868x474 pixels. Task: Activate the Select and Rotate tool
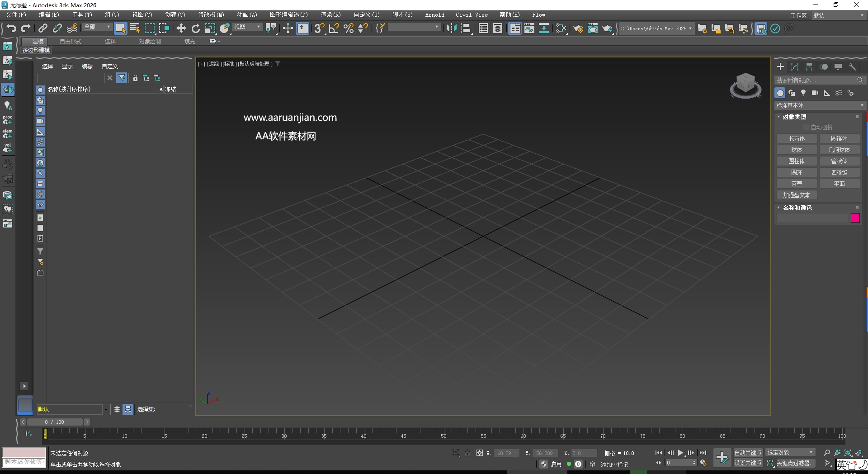[195, 28]
